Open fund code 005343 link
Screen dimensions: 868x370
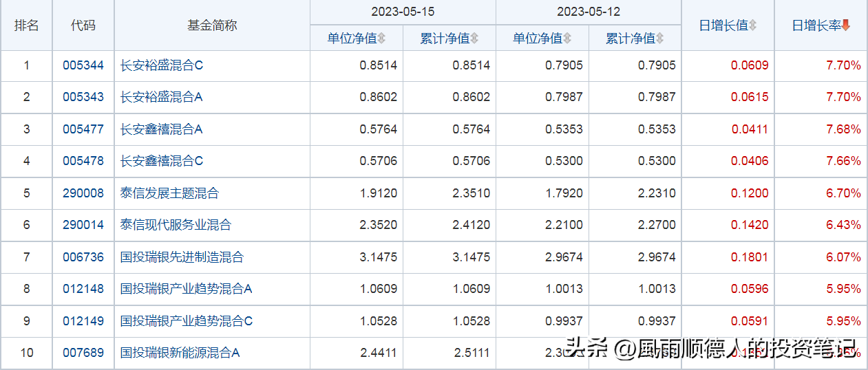83,97
